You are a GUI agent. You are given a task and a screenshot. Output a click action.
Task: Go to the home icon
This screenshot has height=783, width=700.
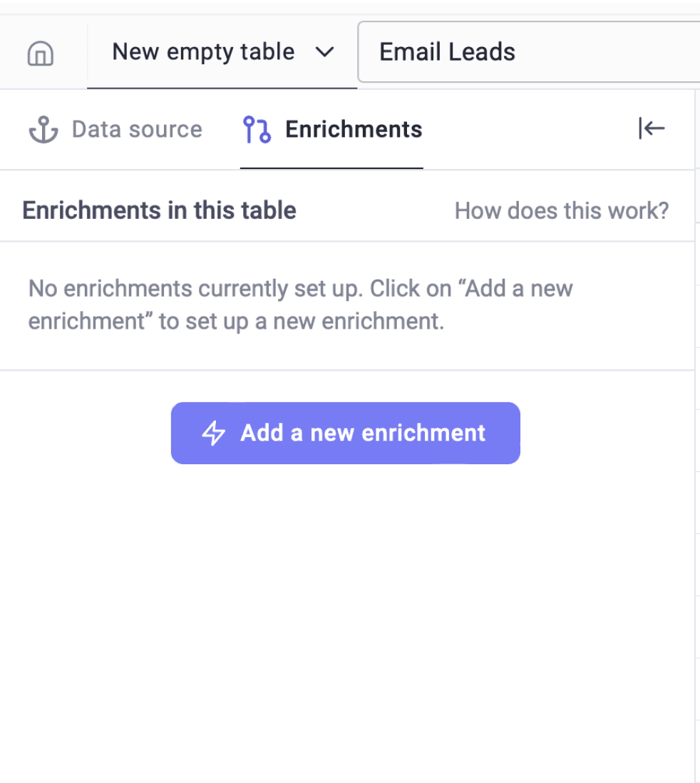[x=41, y=53]
